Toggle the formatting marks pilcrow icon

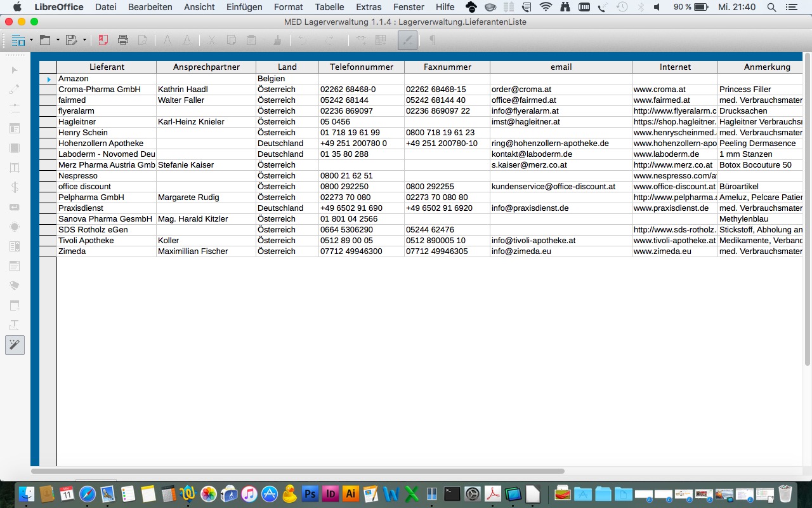(433, 40)
